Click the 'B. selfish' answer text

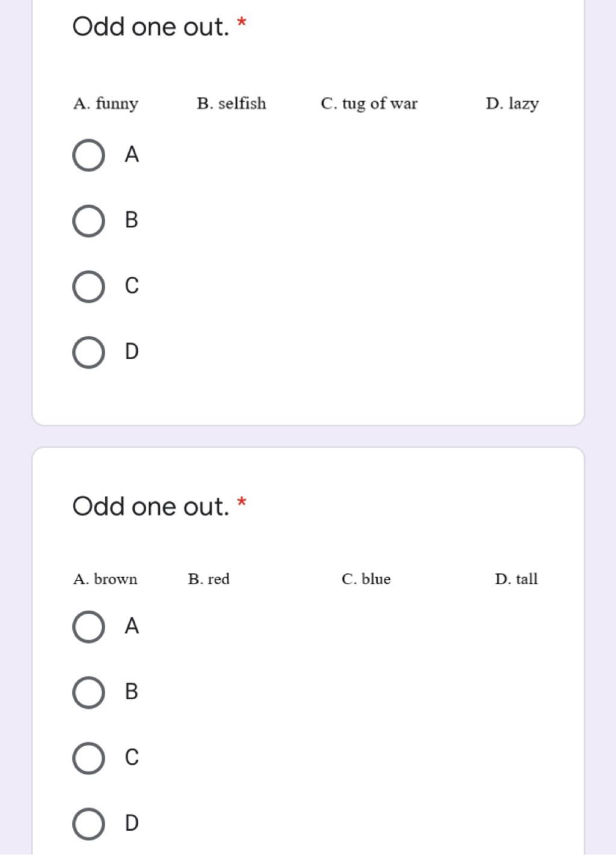coord(232,103)
